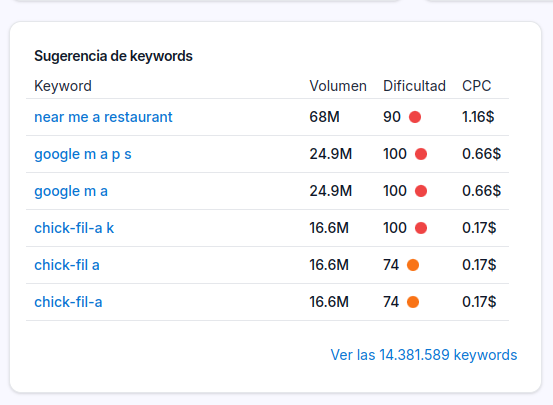Select volume '24.9M' in 'google m a p s' row
This screenshot has width=553, height=405.
click(x=331, y=154)
